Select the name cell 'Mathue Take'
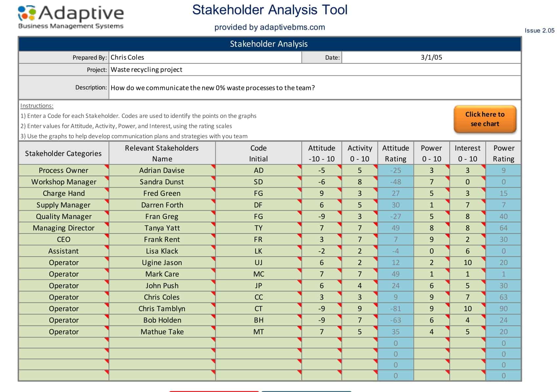 pos(162,332)
